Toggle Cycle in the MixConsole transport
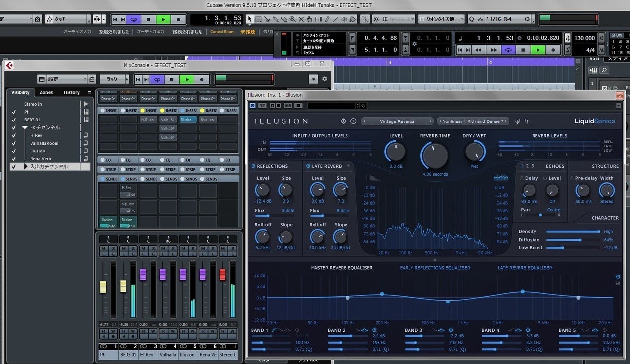Image resolution: width=630 pixels, height=364 pixels. (157, 79)
